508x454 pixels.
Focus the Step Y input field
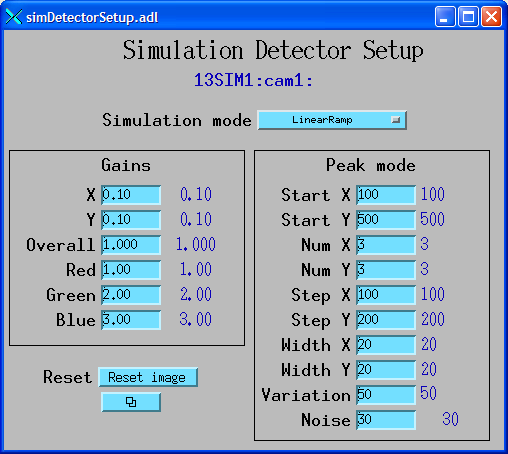coord(386,320)
